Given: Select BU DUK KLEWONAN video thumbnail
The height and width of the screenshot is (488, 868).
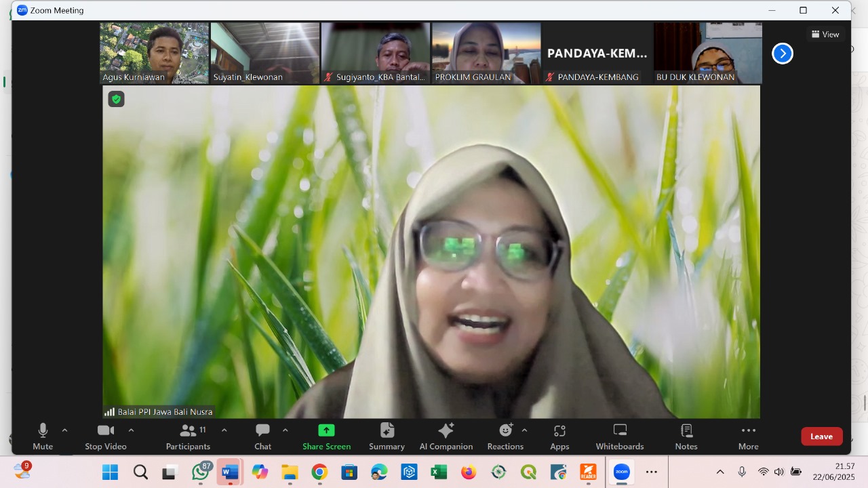Looking at the screenshot, I should [x=707, y=53].
